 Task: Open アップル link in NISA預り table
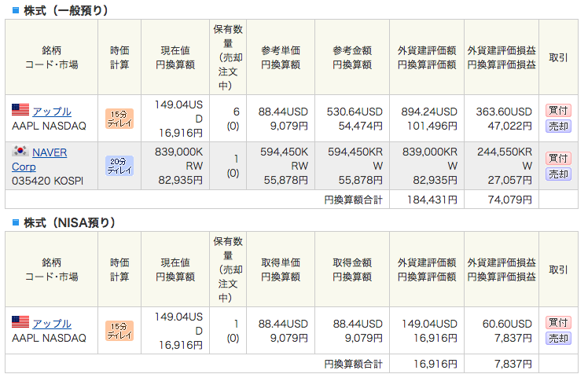pyautogui.click(x=52, y=324)
